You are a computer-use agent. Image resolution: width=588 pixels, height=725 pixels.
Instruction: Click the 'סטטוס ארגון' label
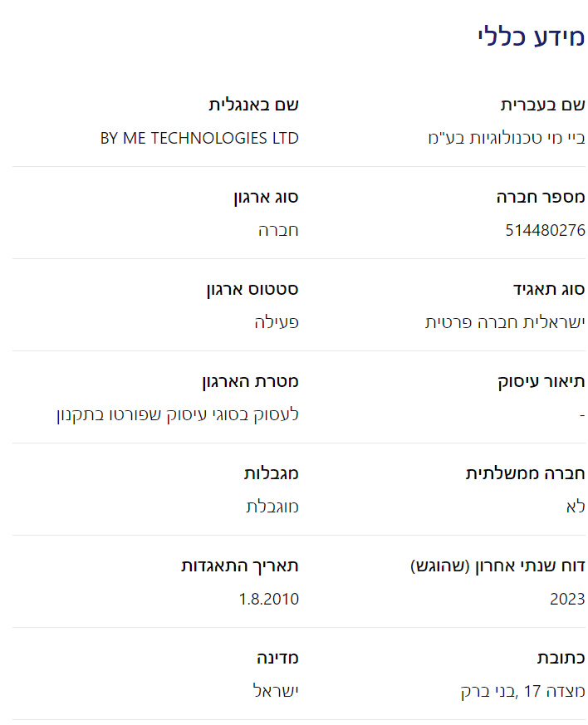click(x=252, y=289)
